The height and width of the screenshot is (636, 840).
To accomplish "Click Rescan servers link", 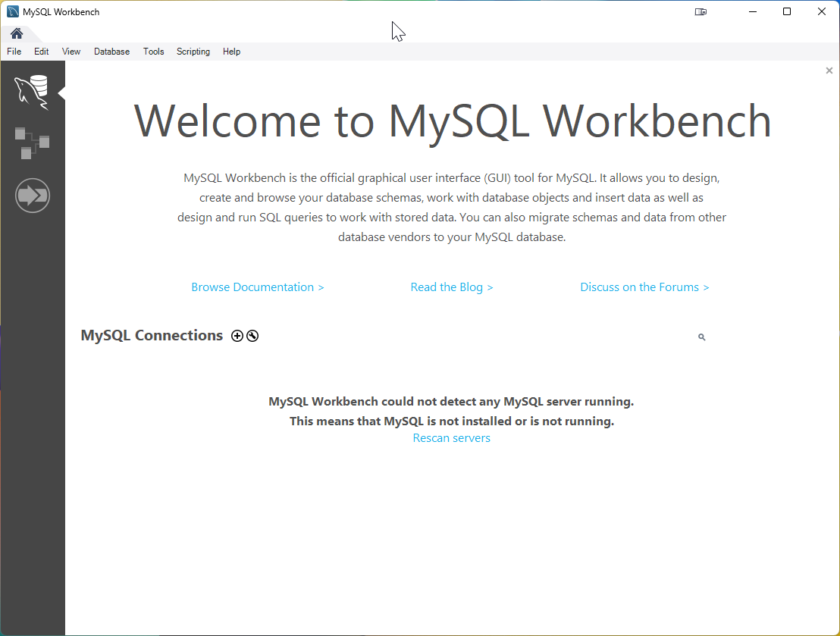I will [452, 437].
